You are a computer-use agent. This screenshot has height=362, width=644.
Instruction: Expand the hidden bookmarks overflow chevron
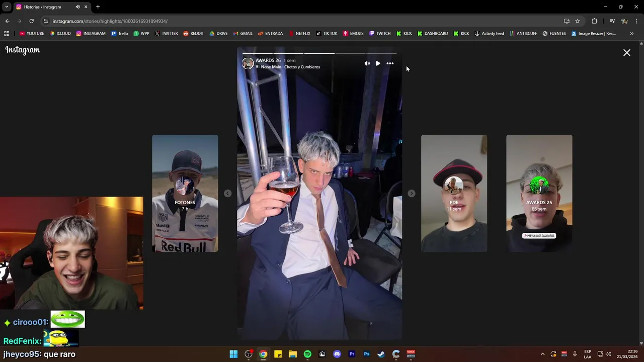click(x=631, y=33)
